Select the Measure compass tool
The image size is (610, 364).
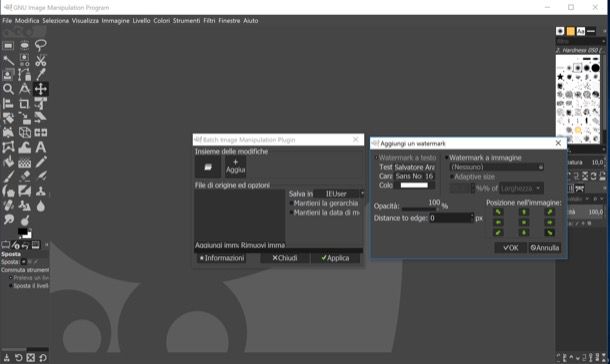tap(25, 89)
